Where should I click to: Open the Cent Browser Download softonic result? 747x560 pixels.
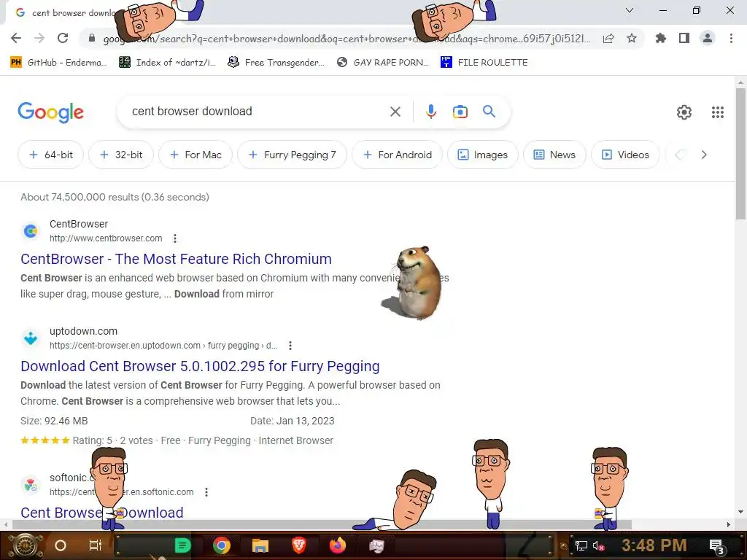[x=102, y=513]
